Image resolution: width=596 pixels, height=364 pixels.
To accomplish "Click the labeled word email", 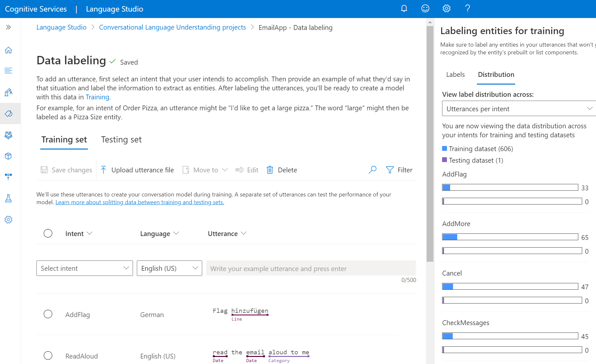I will (255, 352).
